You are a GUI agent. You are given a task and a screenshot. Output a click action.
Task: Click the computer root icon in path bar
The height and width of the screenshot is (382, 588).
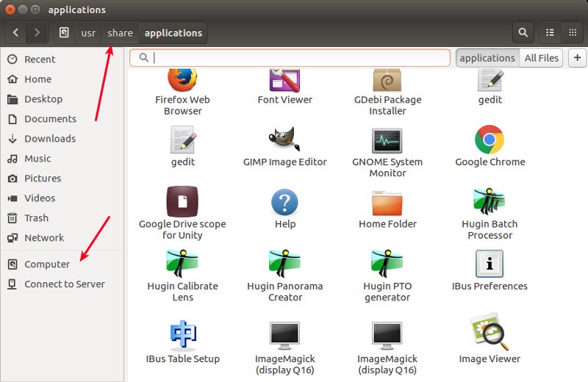coord(64,32)
